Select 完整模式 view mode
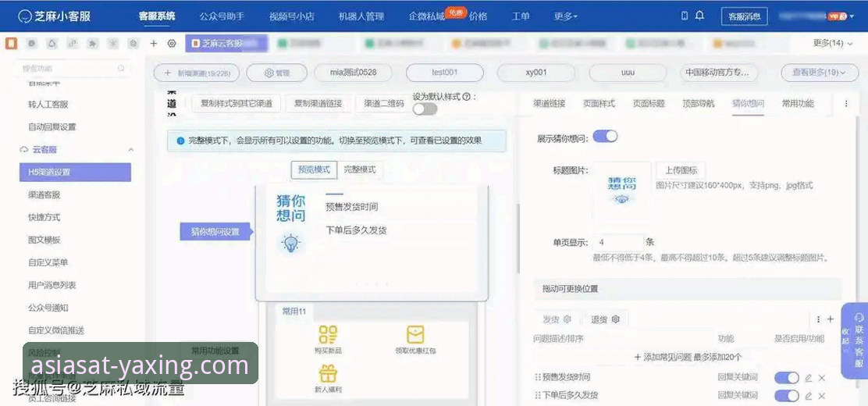The width and height of the screenshot is (868, 406). [x=359, y=170]
